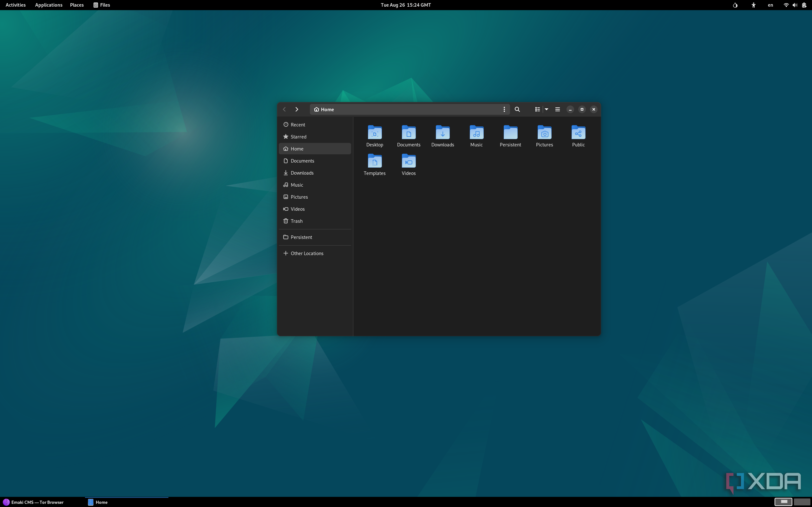Open the Templates folder
The width and height of the screenshot is (812, 507).
pyautogui.click(x=375, y=161)
